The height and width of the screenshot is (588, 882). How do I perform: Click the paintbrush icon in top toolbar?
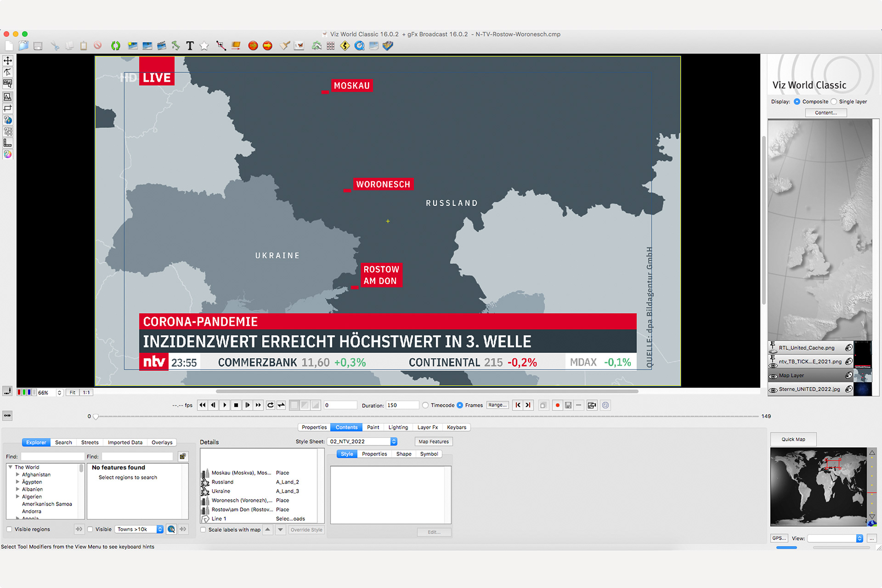285,46
